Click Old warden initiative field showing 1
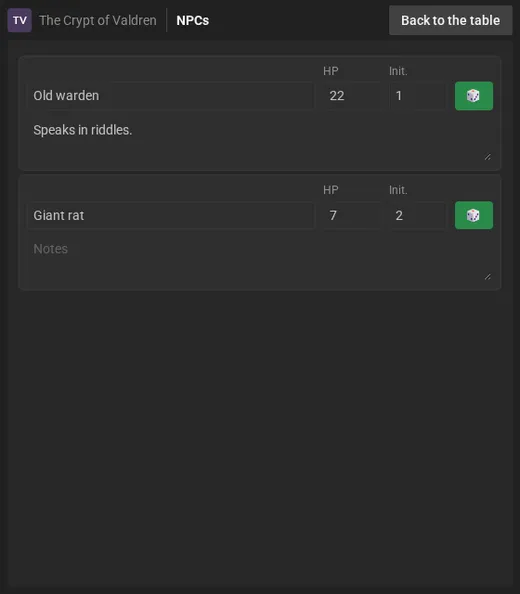The width and height of the screenshot is (520, 594). (418, 96)
